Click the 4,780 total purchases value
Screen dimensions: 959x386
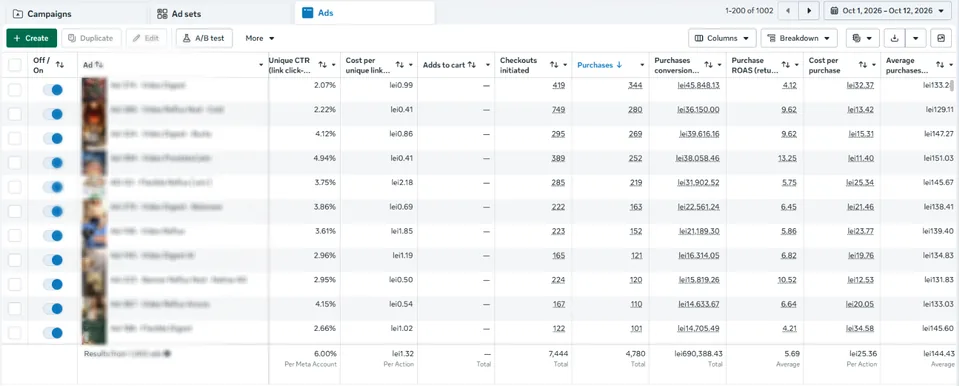point(634,354)
